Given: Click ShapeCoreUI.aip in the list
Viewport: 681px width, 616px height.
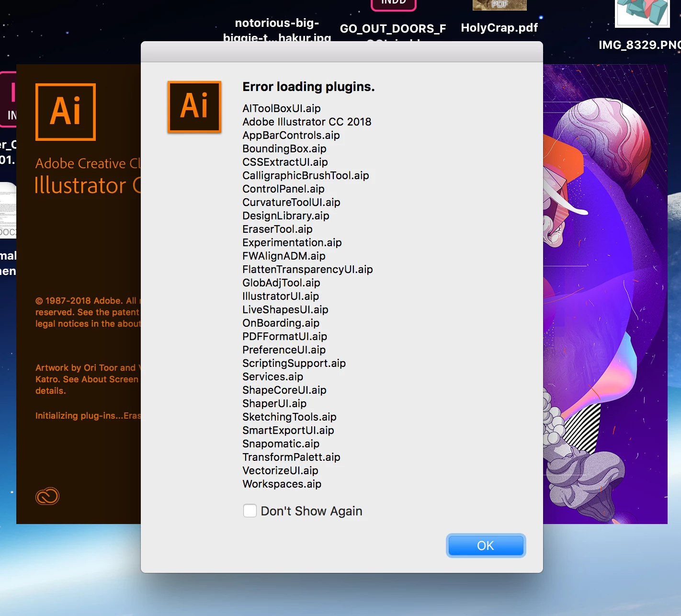Looking at the screenshot, I should pyautogui.click(x=284, y=390).
